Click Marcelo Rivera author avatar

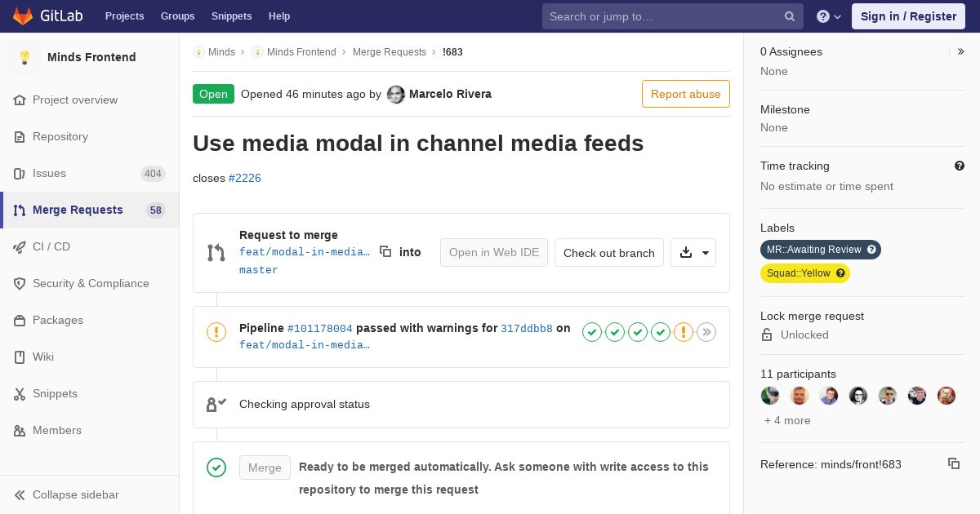pos(396,95)
